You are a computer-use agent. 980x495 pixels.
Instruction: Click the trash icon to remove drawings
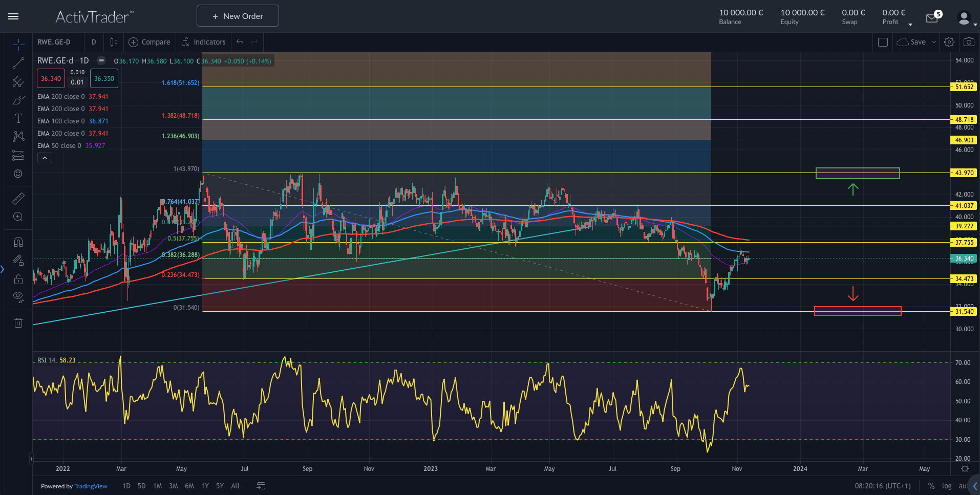click(18, 322)
